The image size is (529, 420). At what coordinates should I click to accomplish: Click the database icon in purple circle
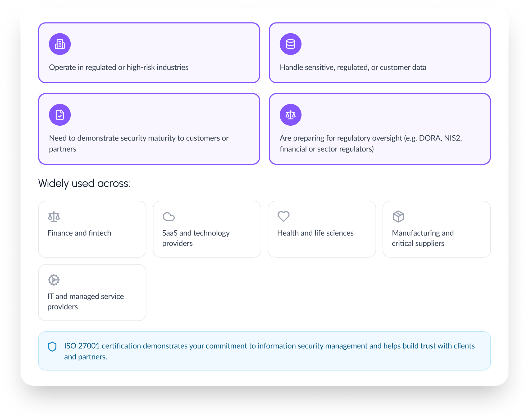(290, 44)
